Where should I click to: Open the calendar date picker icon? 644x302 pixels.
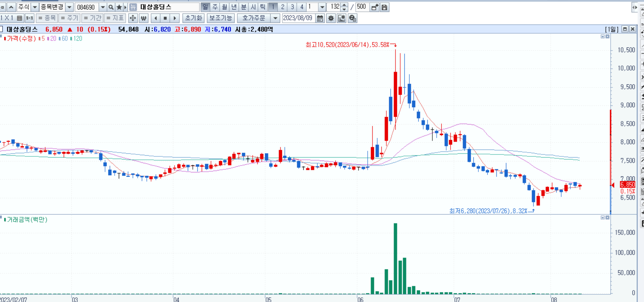(320, 18)
